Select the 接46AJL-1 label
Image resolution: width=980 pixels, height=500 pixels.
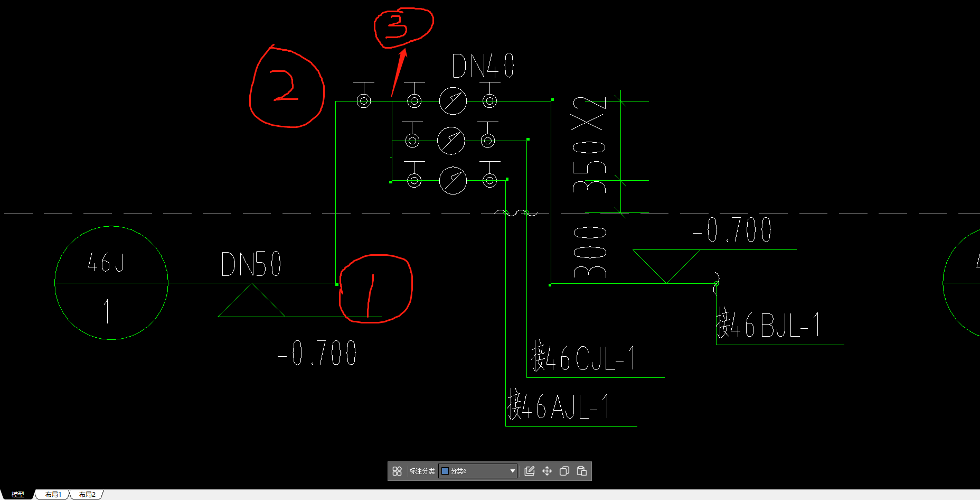tap(559, 406)
